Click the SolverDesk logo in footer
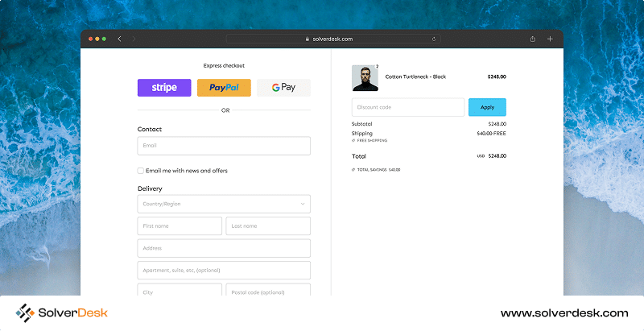This screenshot has height=331, width=644. (x=62, y=313)
